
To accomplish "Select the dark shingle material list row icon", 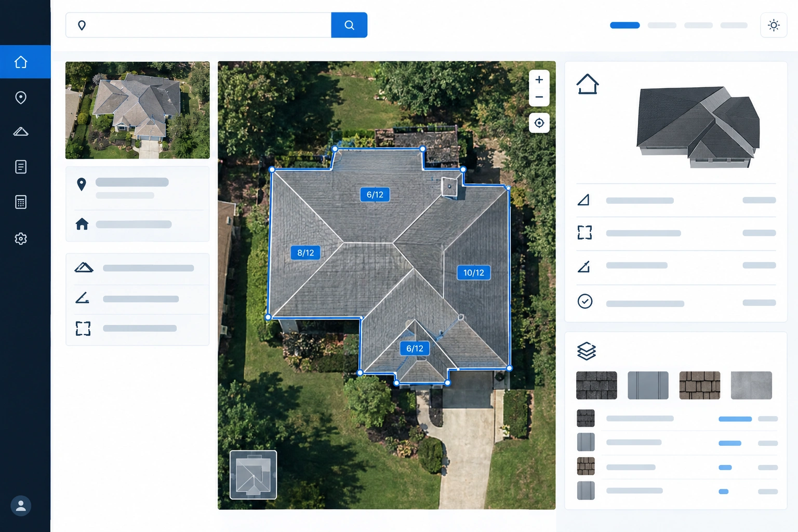I will click(586, 418).
